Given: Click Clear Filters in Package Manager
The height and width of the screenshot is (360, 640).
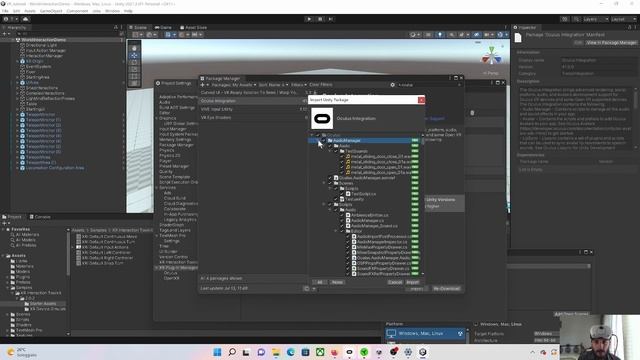Looking at the screenshot, I should [320, 85].
